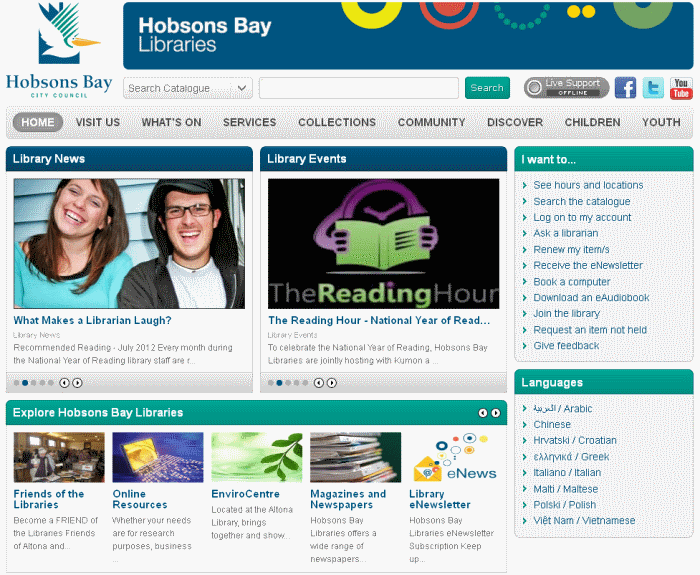Viewport: 700px width, 575px height.
Task: Open the eNews thumbnail image
Action: [454, 457]
